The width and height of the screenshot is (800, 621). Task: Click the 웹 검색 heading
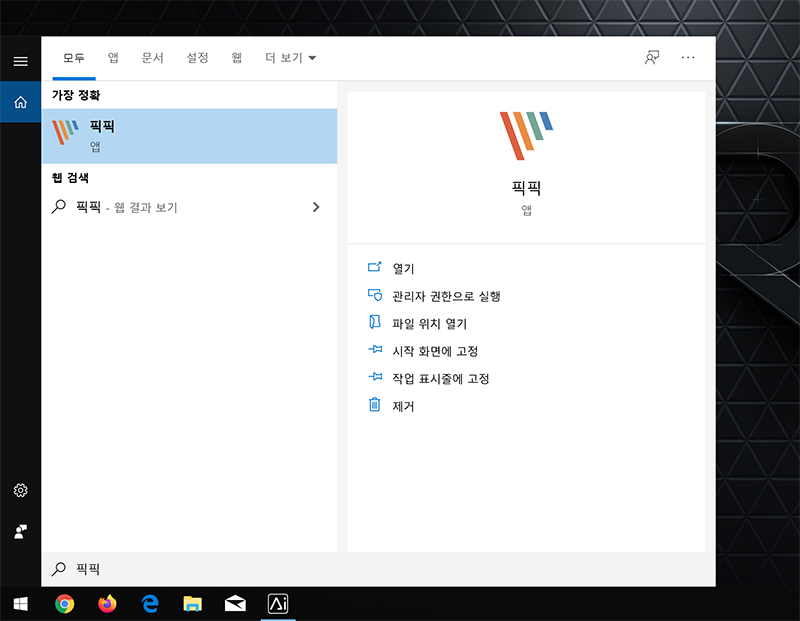coord(70,178)
